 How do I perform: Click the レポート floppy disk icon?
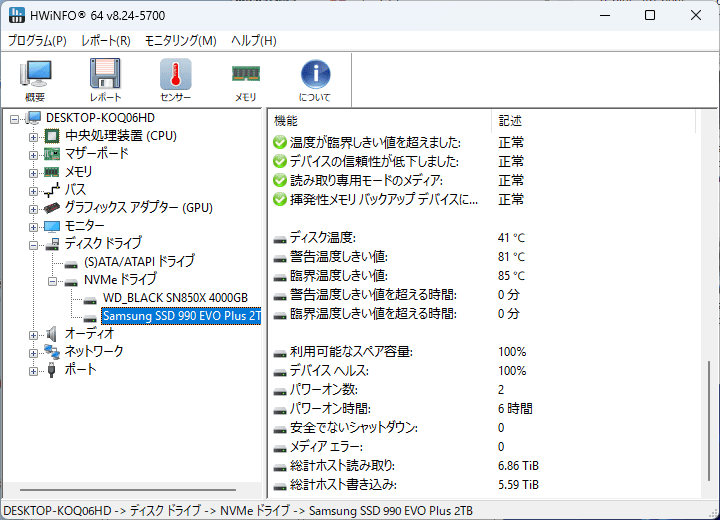point(105,79)
